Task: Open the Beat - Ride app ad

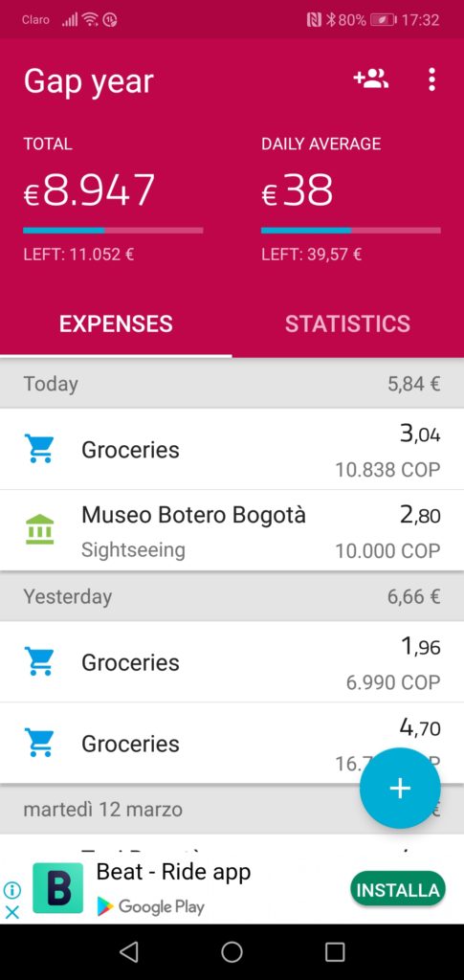Action: (173, 872)
